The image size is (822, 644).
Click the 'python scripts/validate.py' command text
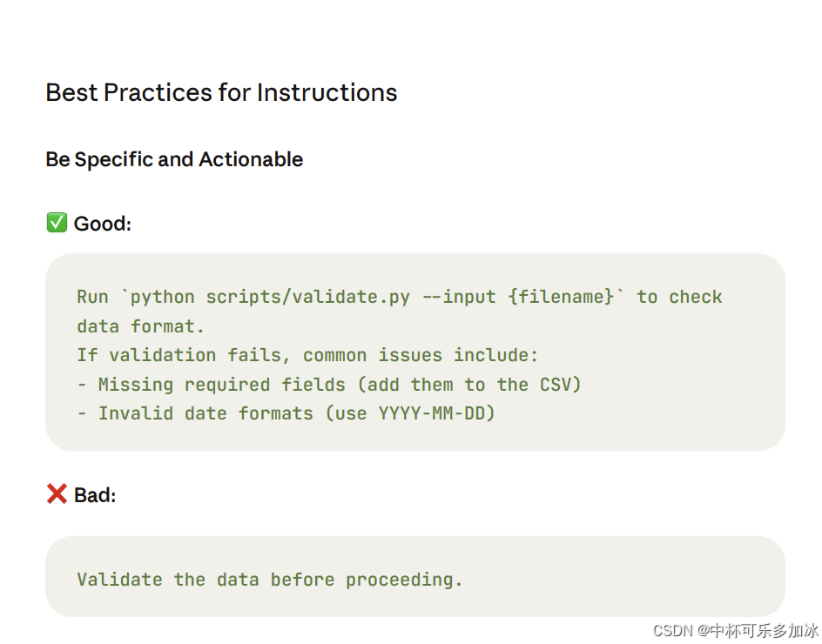[270, 297]
